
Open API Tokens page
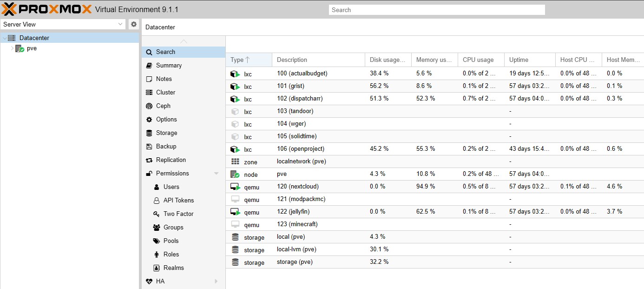[x=184, y=201]
